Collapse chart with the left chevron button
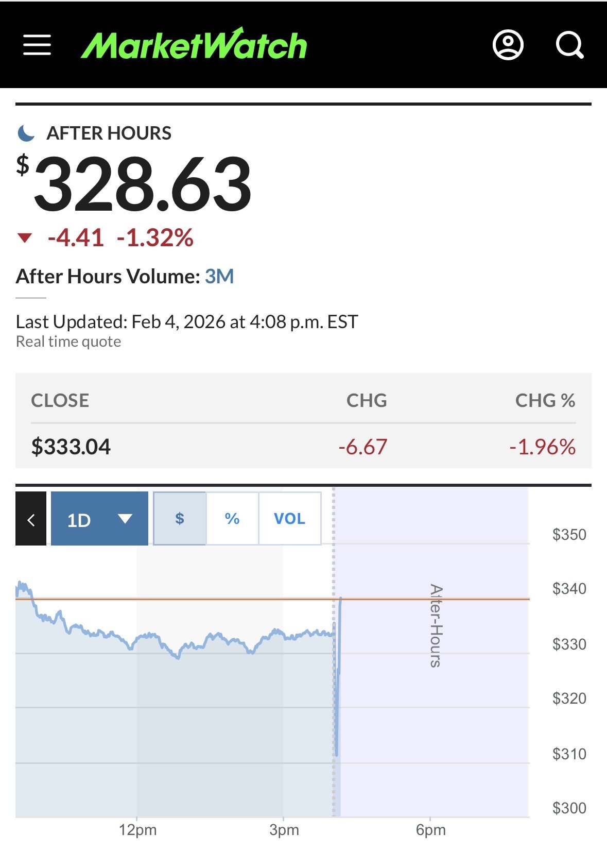 (31, 519)
